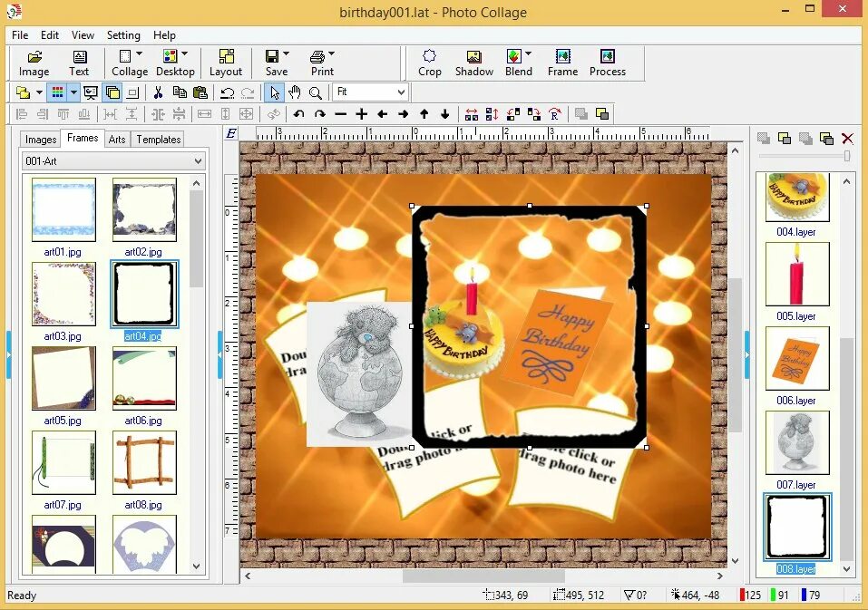Image resolution: width=868 pixels, height=610 pixels.
Task: Click the Paste clipboard icon
Action: [x=200, y=92]
